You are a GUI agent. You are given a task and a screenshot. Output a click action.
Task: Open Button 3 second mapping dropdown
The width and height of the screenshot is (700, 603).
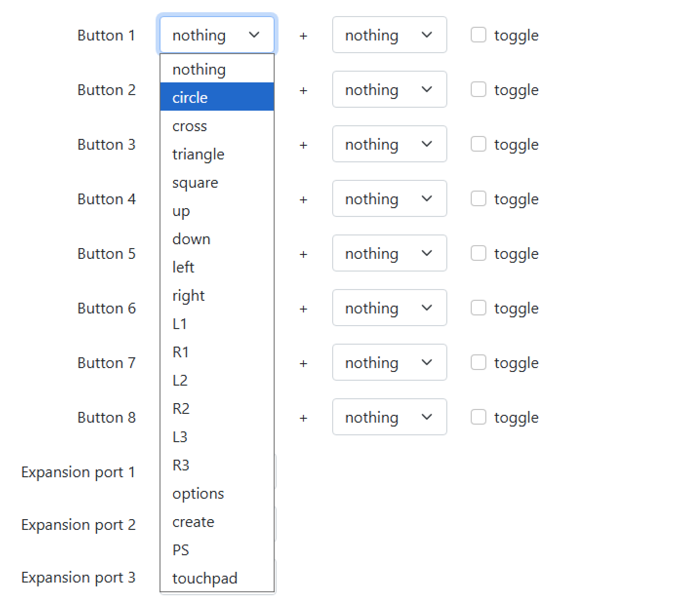(x=390, y=144)
